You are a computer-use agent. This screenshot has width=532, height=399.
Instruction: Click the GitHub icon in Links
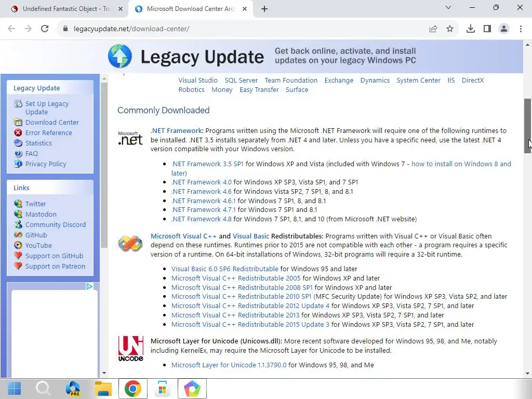(18, 235)
